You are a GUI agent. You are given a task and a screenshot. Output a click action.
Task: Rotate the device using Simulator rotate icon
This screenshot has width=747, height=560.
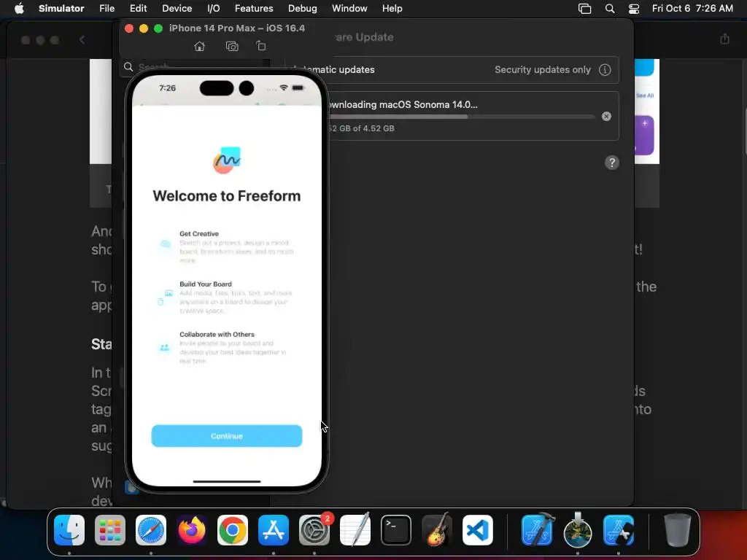point(260,46)
